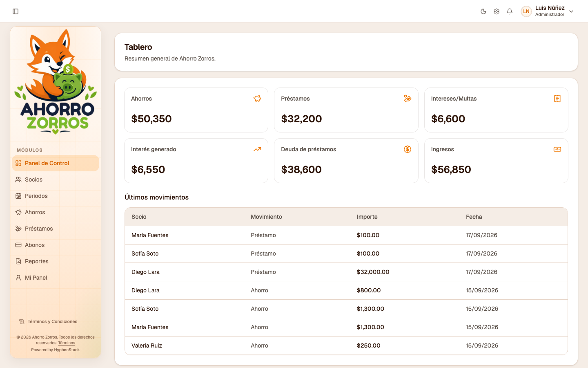The width and height of the screenshot is (588, 368).
Task: Open the Reportes module
Action: click(56, 261)
